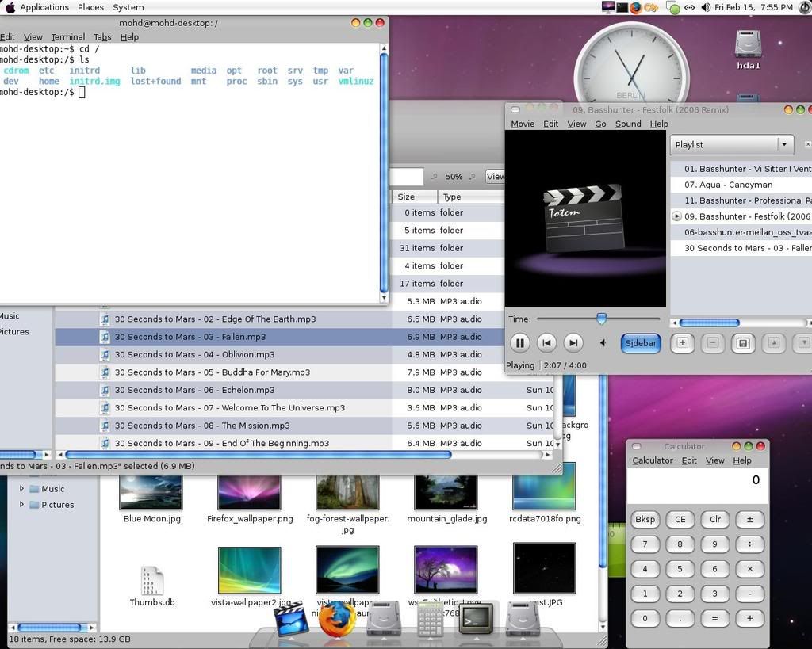Expand the Music folder in the tree
812x649 pixels.
pyautogui.click(x=21, y=488)
